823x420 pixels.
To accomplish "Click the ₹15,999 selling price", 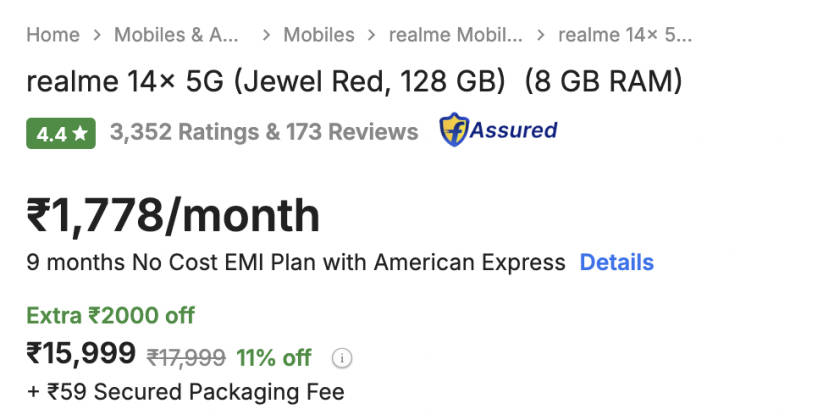I will point(81,354).
